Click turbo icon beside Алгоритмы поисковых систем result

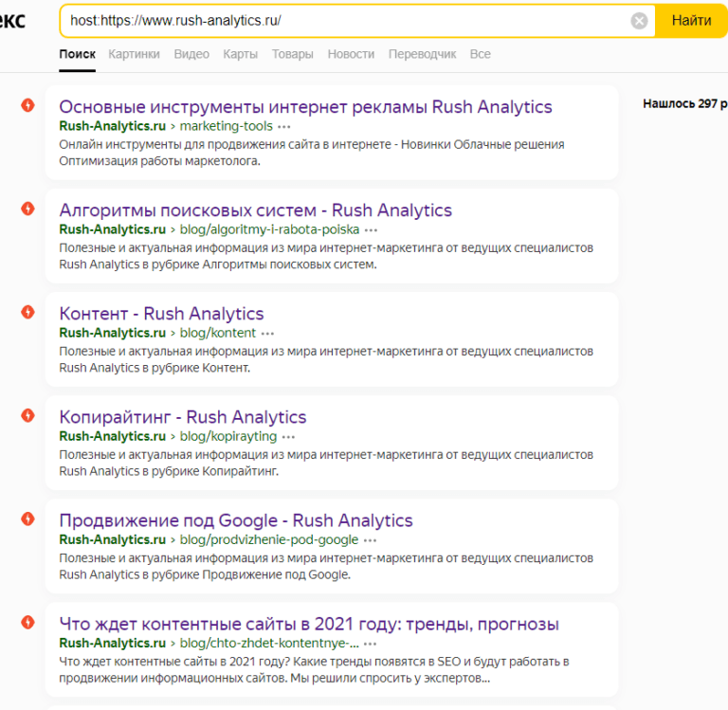tap(28, 209)
